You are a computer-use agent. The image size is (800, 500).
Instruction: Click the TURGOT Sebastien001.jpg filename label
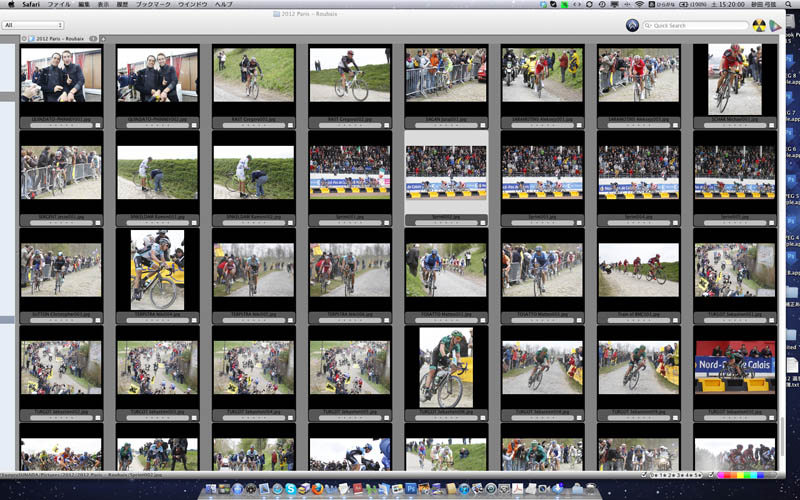735,314
